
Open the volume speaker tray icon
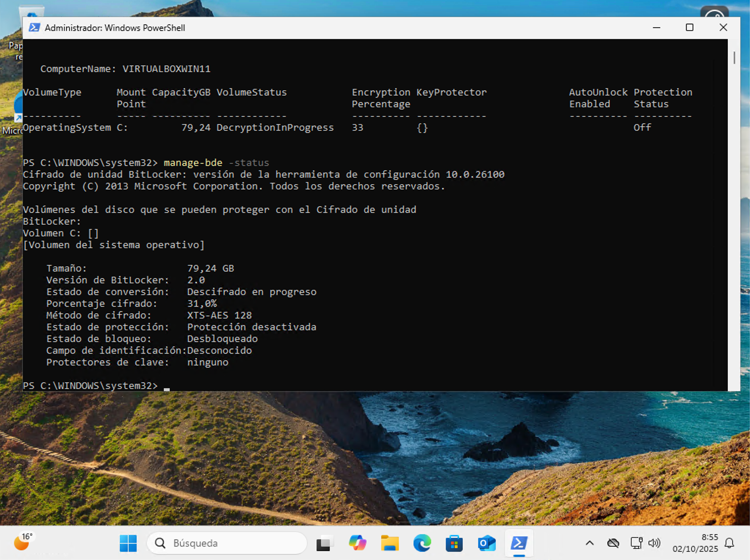[x=654, y=543]
